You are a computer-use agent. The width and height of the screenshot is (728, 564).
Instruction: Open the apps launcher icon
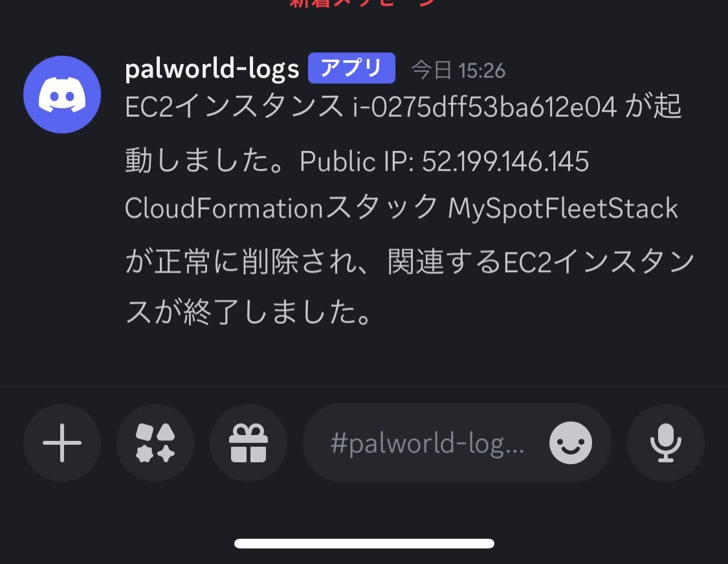[155, 443]
